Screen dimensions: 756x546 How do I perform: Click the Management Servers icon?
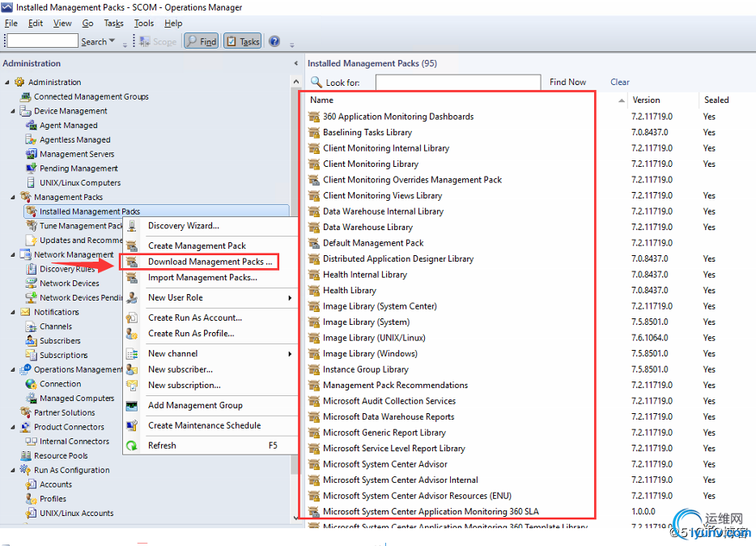click(x=31, y=154)
